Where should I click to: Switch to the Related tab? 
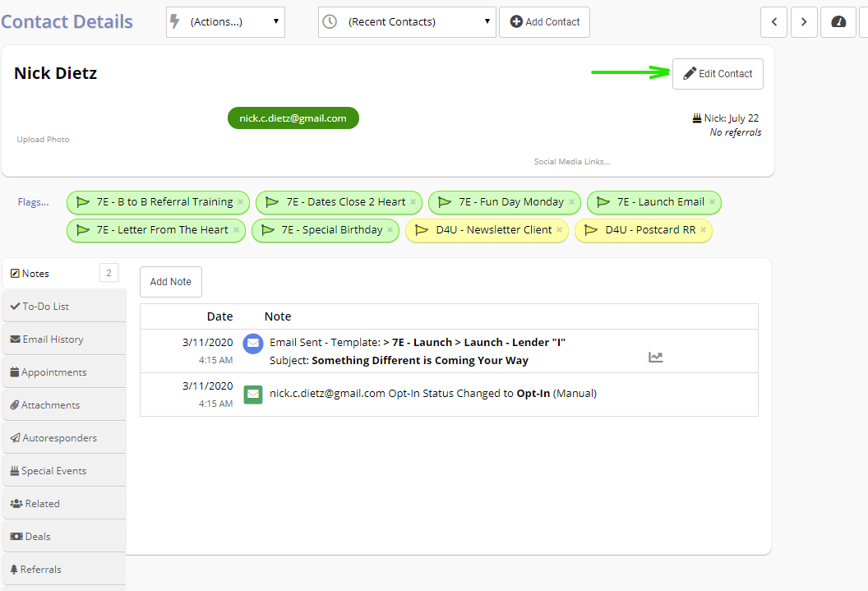[x=64, y=504]
